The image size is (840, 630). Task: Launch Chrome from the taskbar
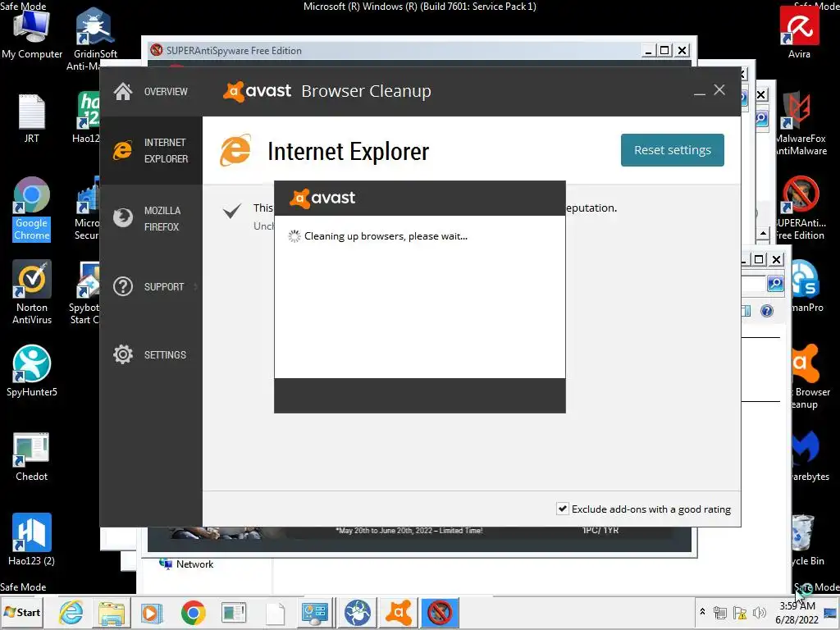coord(193,612)
